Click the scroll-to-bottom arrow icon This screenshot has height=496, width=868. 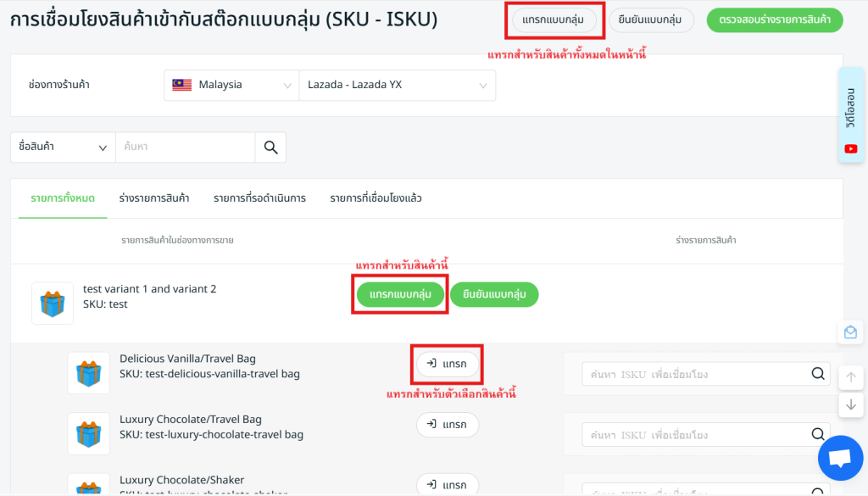(850, 405)
